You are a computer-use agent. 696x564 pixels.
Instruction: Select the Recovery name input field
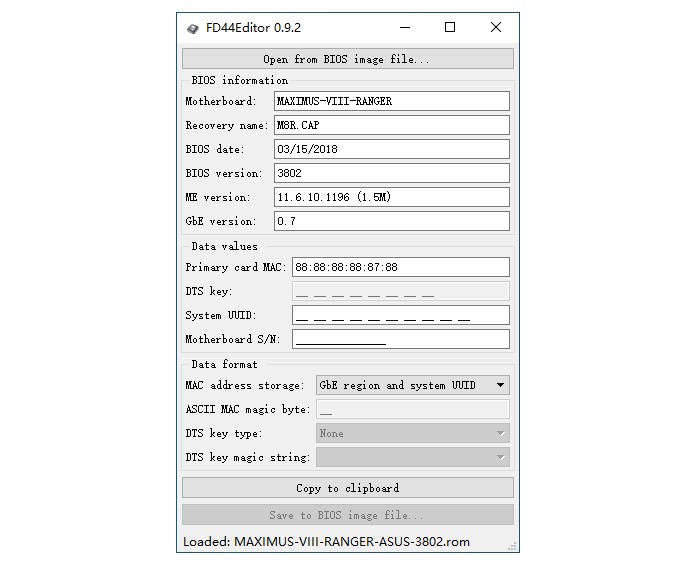391,125
